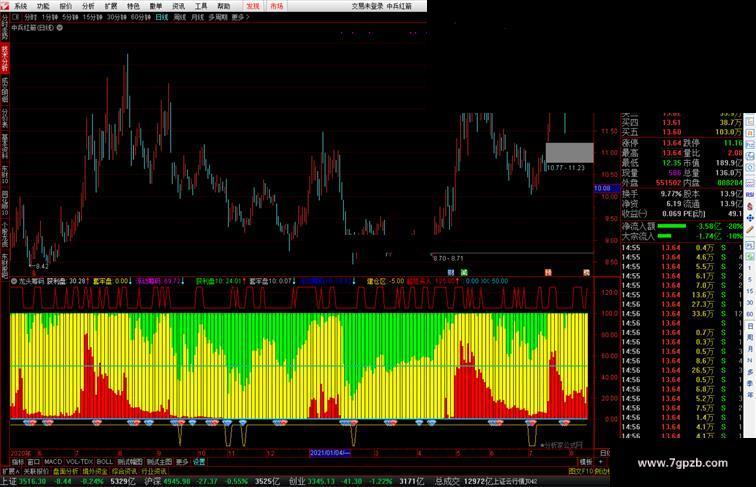Click the 窗口 tab at bottom
This screenshot has height=487, width=756.
pyautogui.click(x=33, y=461)
